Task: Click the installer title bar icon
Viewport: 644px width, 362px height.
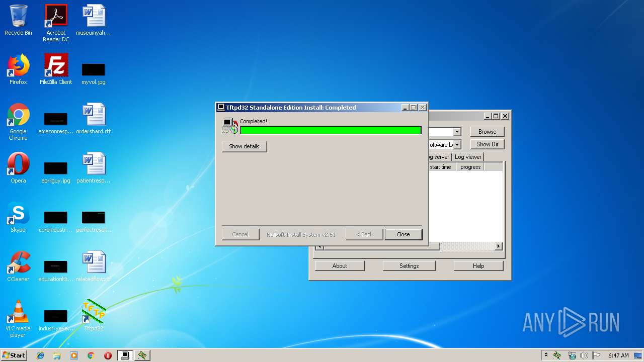Action: pos(221,107)
